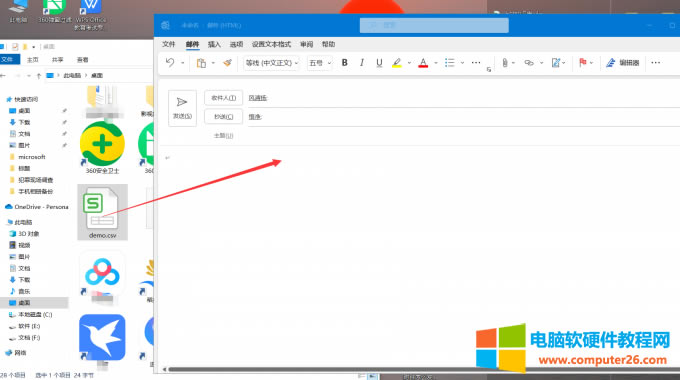Click the Send mail button
The height and width of the screenshot is (380, 680).
[182, 108]
